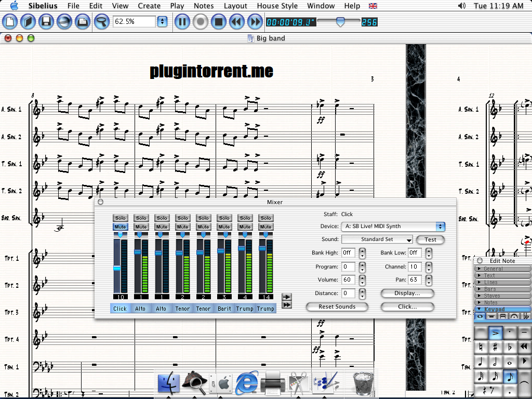Expand the Text properties panel
The width and height of the screenshot is (532, 399).
tap(502, 275)
